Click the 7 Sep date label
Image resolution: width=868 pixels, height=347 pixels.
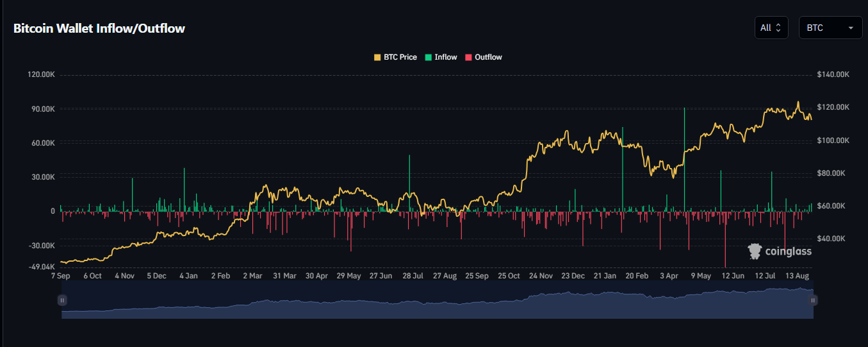(61, 276)
